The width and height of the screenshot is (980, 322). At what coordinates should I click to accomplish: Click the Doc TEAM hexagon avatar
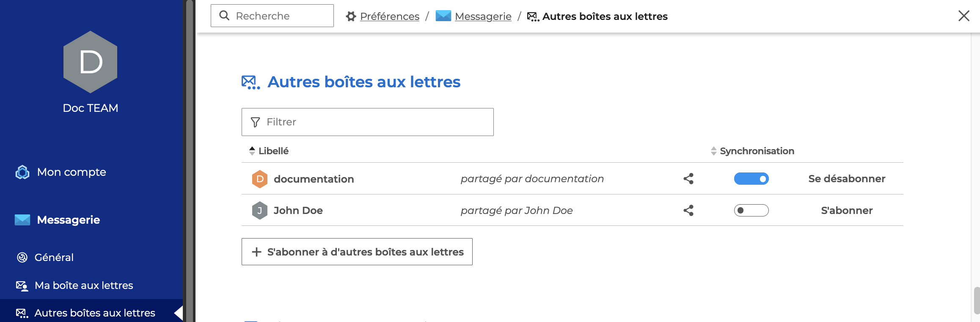click(90, 62)
